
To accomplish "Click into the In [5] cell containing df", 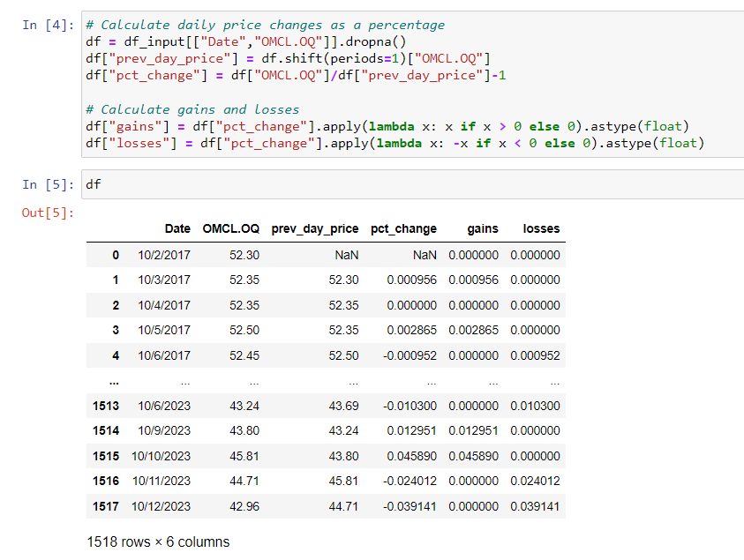I will [406, 185].
